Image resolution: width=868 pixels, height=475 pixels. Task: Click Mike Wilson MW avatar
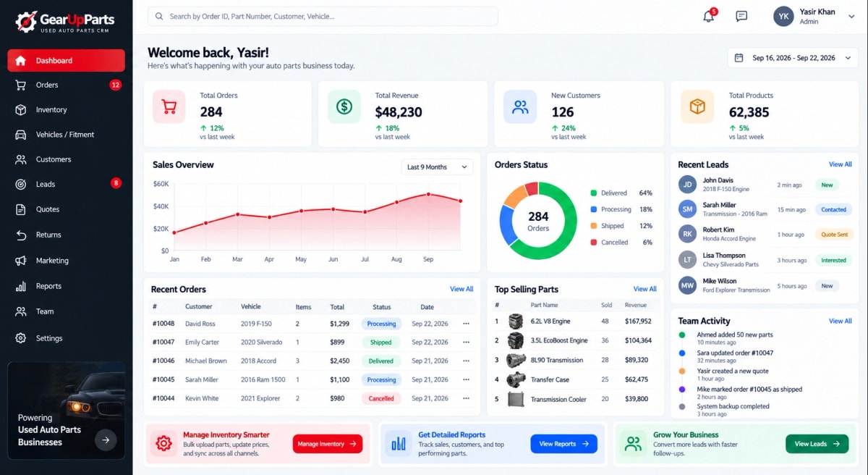pos(687,285)
